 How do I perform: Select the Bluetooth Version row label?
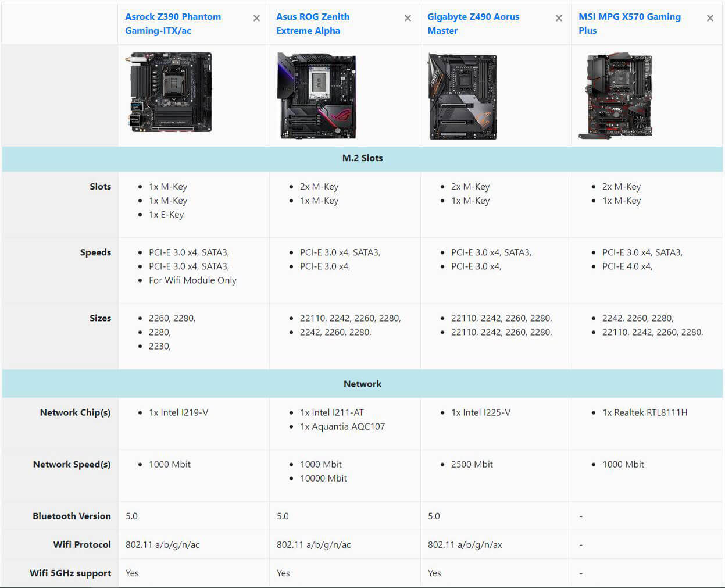click(72, 516)
